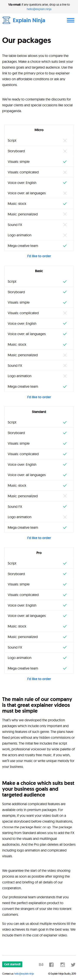Click I'd like to order under Standard
78x980 pixels.
[39, 538]
